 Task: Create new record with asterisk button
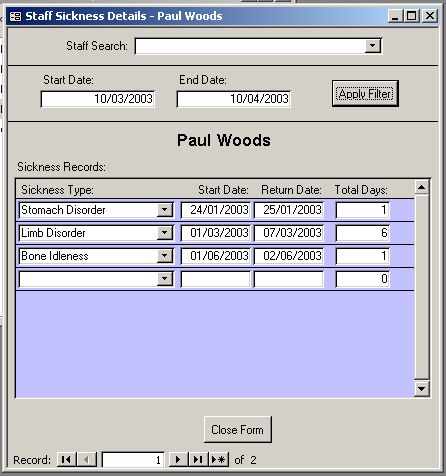coord(219,460)
